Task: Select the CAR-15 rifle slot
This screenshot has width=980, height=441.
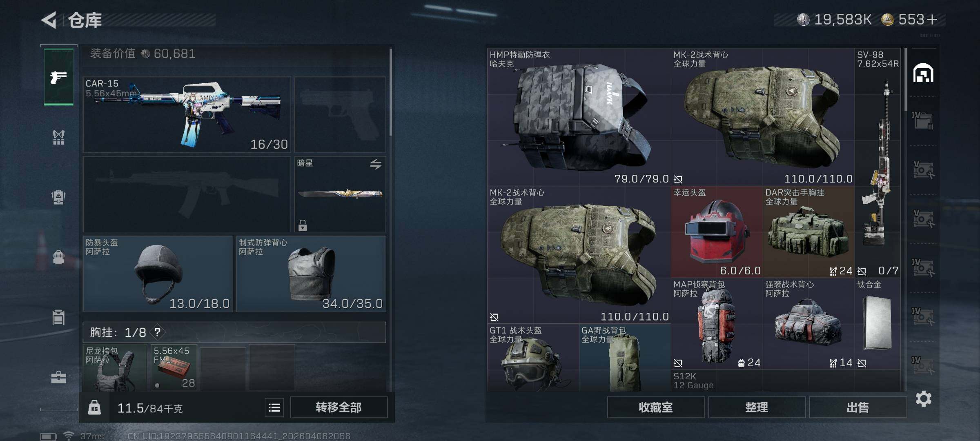Action: click(187, 114)
